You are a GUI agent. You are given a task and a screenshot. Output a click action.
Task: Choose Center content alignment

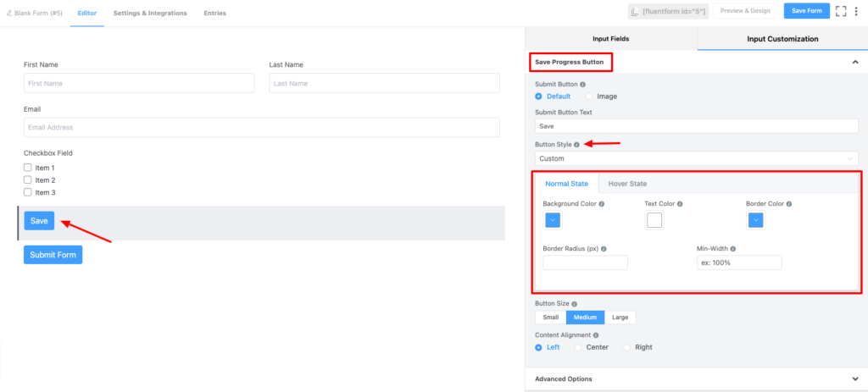pos(578,347)
